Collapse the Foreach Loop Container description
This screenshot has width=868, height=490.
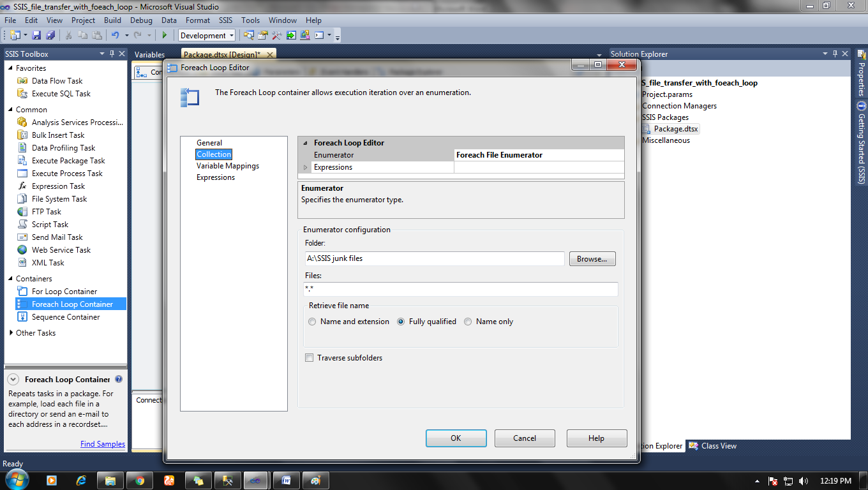pyautogui.click(x=13, y=380)
